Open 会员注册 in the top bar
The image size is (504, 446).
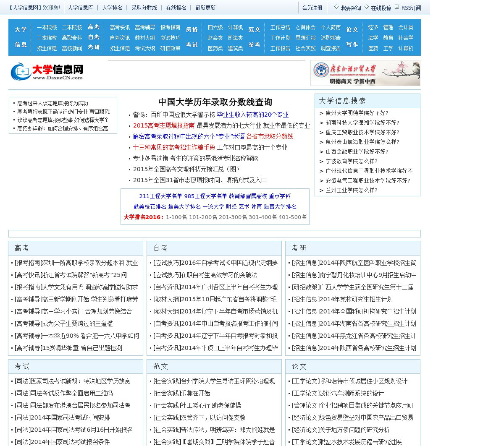click(x=312, y=8)
